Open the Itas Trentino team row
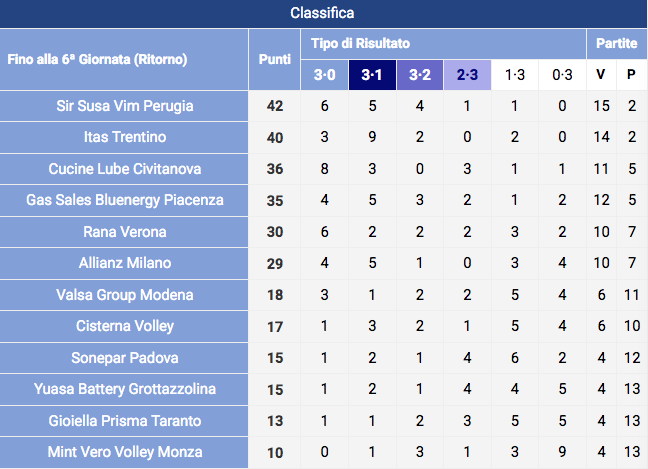Viewport: 648px width, 469px height. point(125,137)
